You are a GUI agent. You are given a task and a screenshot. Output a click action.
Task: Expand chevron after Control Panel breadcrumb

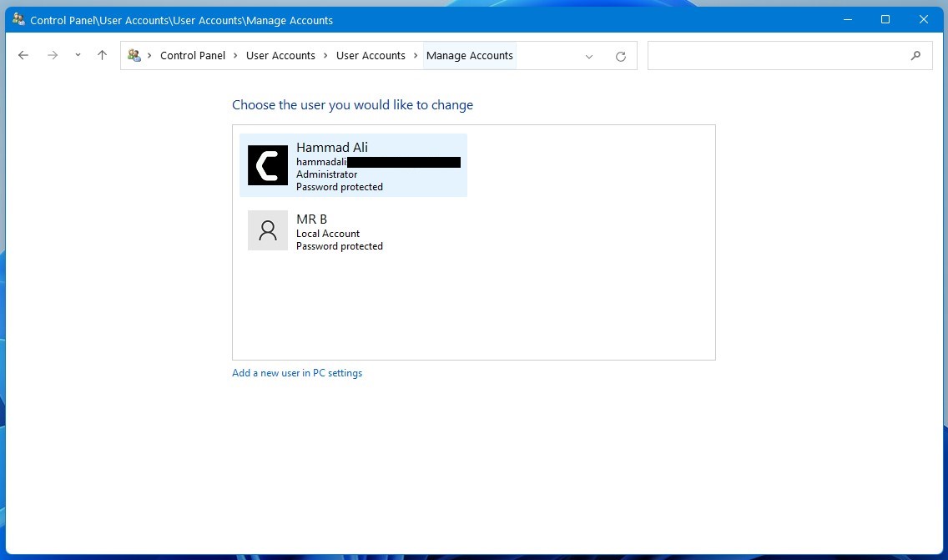pos(235,56)
